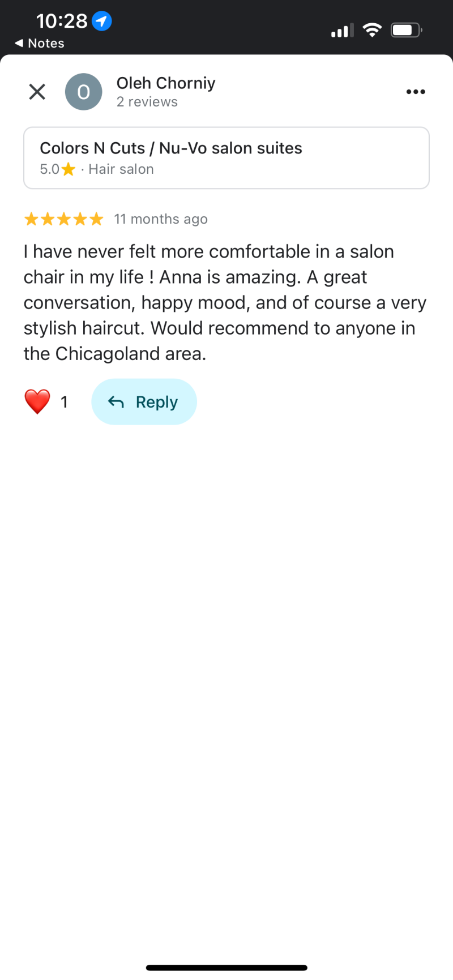The width and height of the screenshot is (453, 980).
Task: Tap the gray "O" profile avatar
Action: tap(83, 92)
